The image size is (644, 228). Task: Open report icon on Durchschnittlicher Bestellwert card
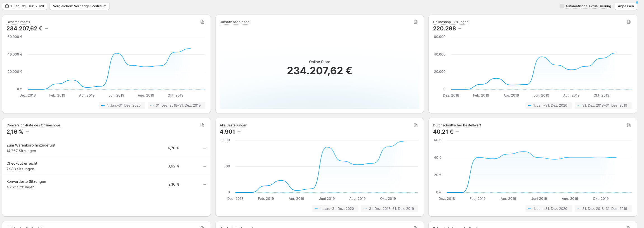pos(629,125)
